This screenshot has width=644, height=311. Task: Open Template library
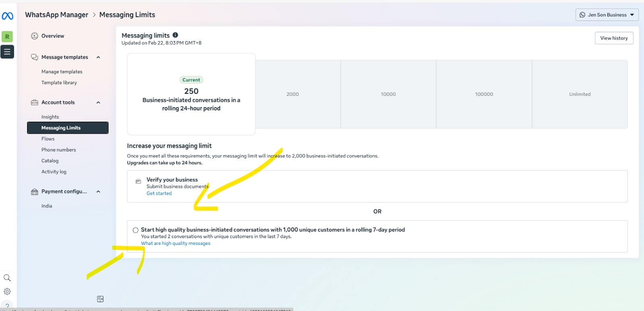(x=59, y=83)
